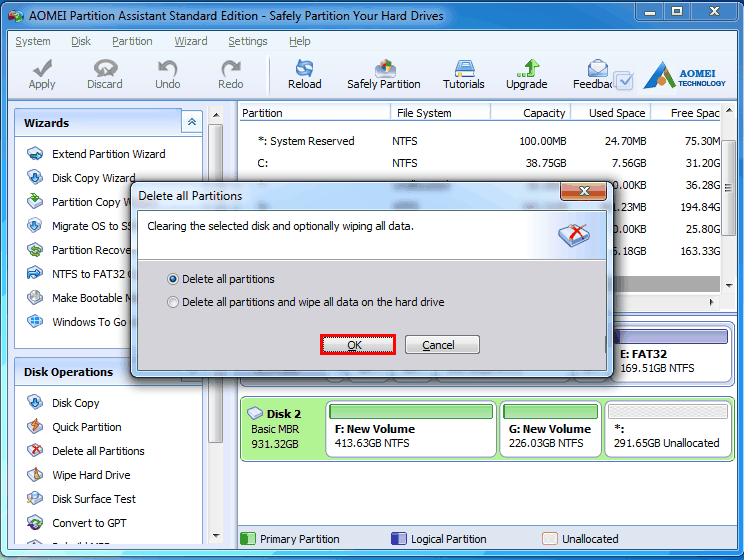Open the Partition menu
Screen dimensions: 744x560
point(132,41)
